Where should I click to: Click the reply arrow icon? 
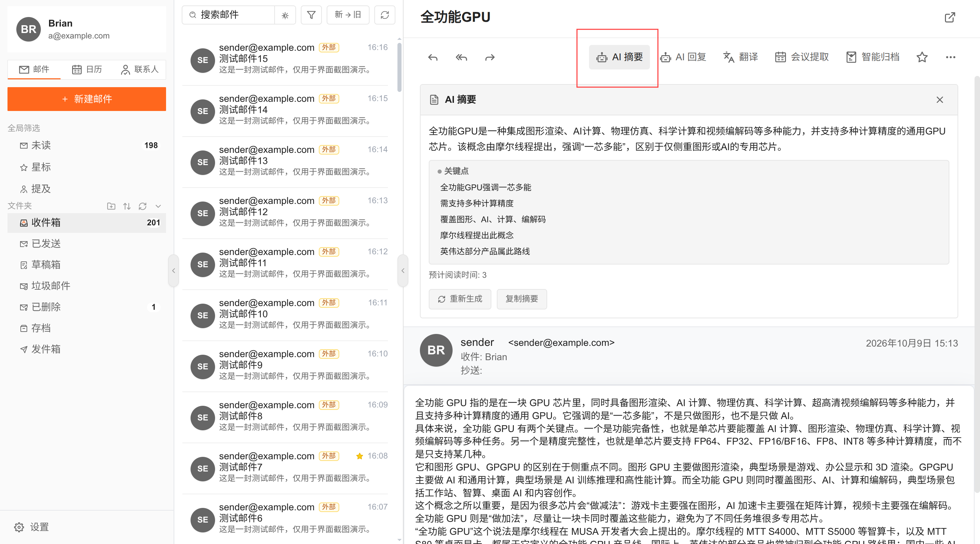click(x=433, y=58)
